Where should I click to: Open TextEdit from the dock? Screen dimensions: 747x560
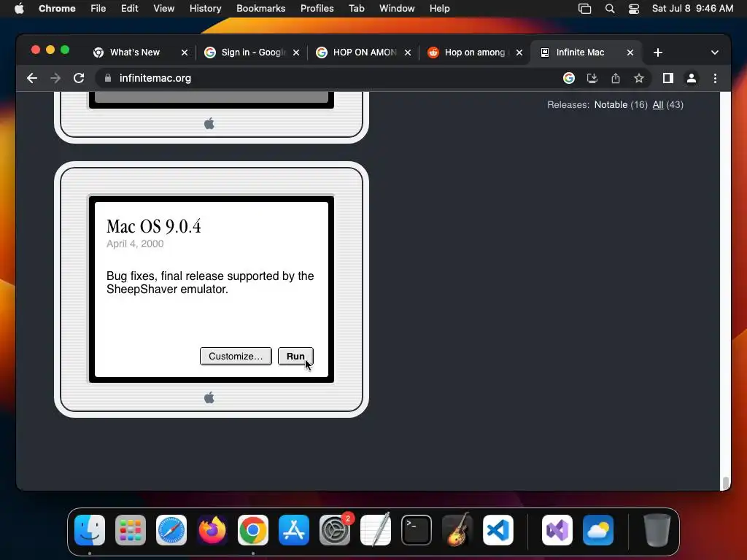click(376, 530)
